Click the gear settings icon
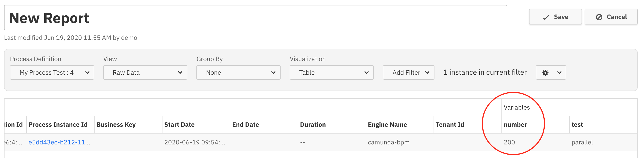Image resolution: width=644 pixels, height=158 pixels. pyautogui.click(x=545, y=73)
